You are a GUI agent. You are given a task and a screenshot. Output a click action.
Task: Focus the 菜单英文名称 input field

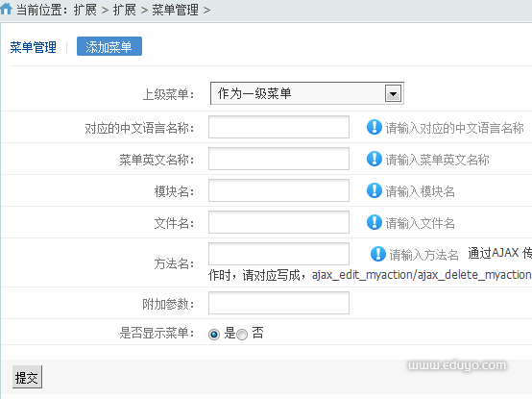(278, 159)
